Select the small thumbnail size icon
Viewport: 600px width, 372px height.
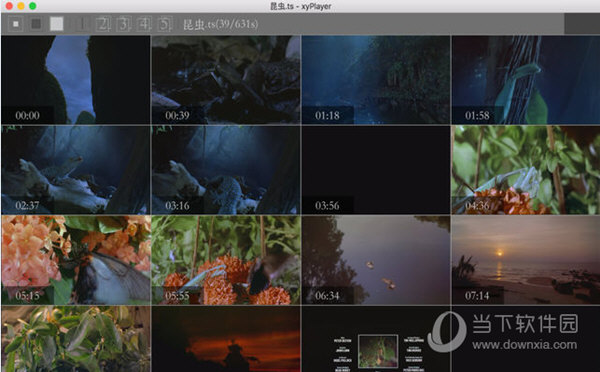[x=16, y=24]
